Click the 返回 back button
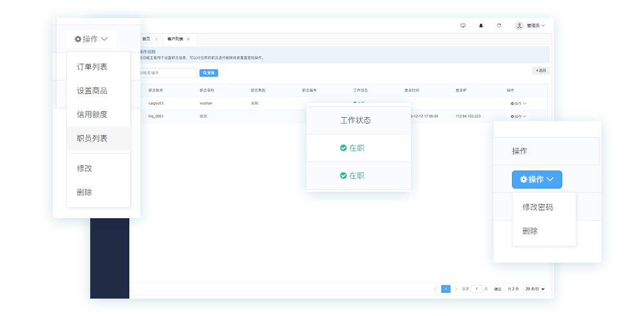This screenshot has width=644, height=316. pos(540,70)
